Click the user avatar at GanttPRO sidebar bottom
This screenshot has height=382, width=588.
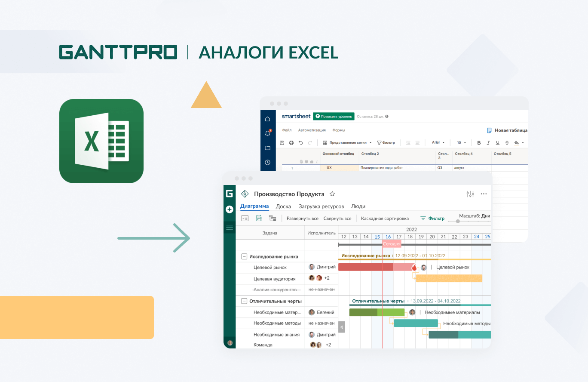click(x=230, y=343)
